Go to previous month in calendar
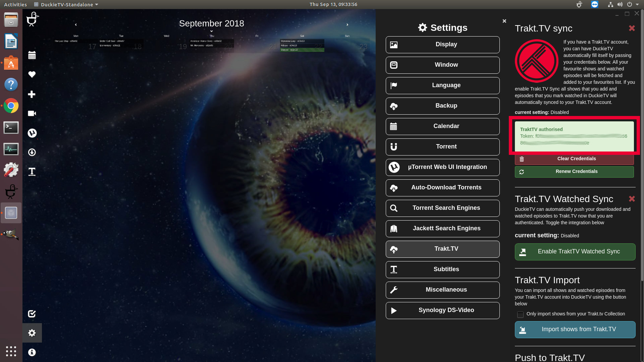The image size is (644, 362). coord(76,25)
